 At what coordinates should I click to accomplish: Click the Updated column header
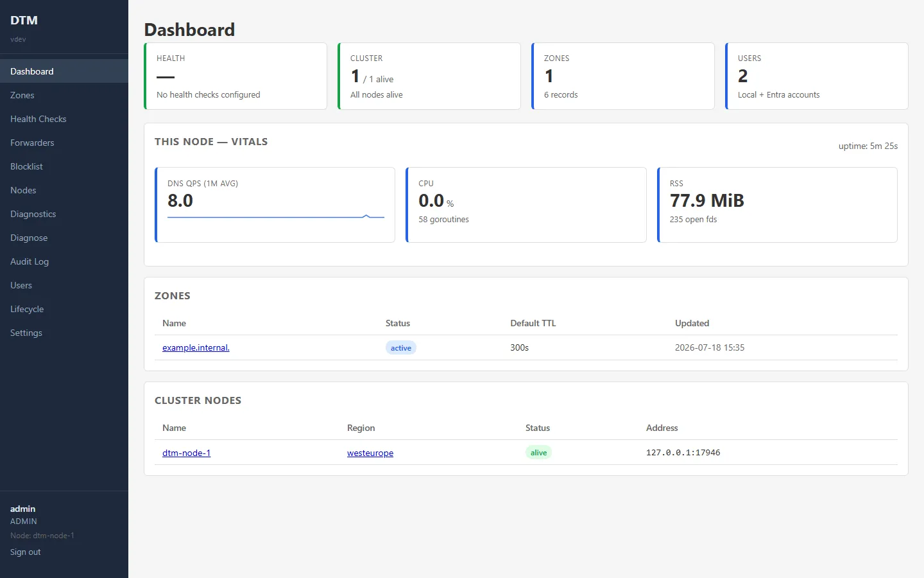(x=692, y=323)
